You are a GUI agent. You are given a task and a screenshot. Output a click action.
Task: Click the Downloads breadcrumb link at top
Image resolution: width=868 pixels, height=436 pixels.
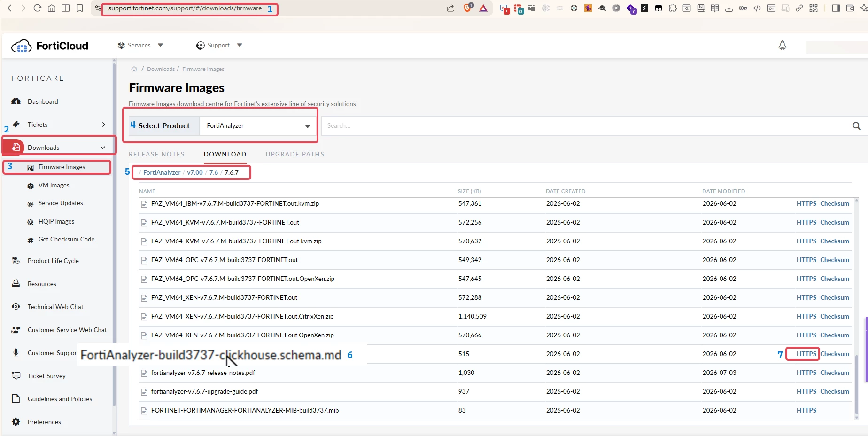(x=161, y=69)
